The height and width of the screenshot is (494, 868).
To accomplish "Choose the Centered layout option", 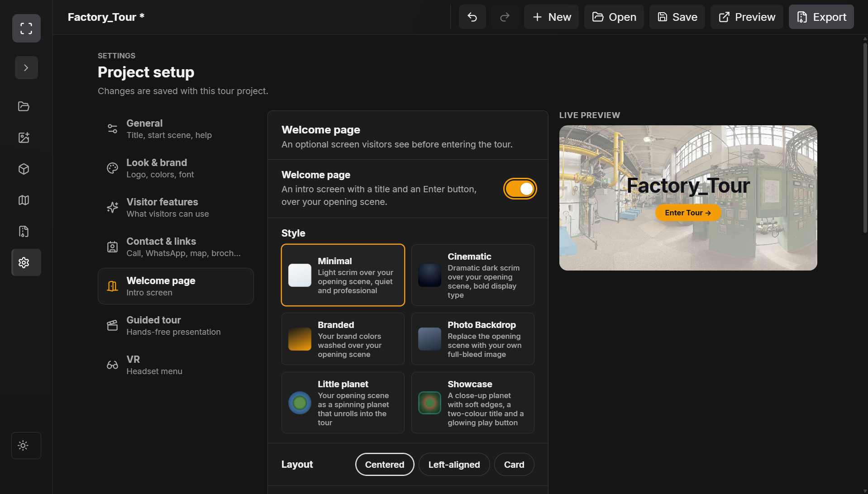I will 385,465.
